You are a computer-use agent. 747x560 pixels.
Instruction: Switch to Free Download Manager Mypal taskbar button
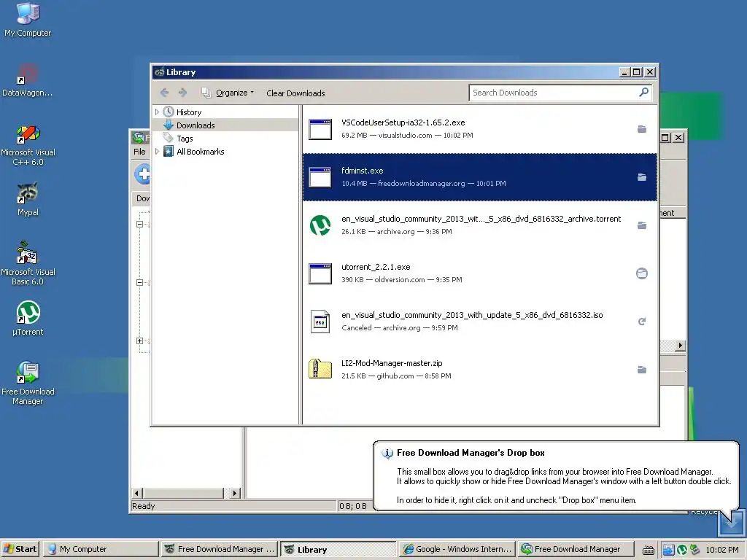coord(219,549)
